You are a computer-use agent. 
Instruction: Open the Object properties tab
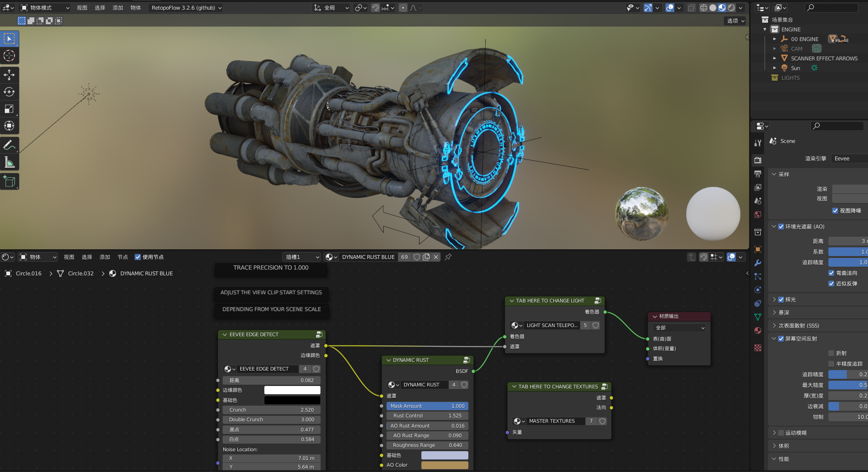(758, 249)
